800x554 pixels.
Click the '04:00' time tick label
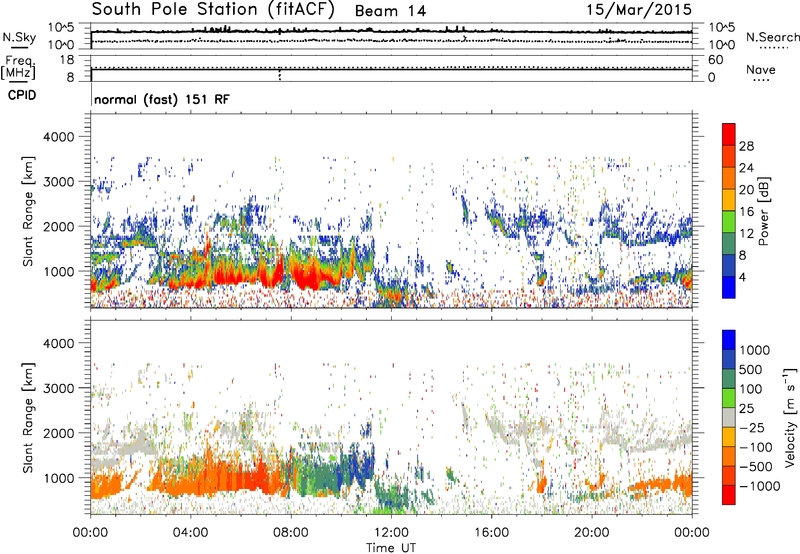[190, 533]
